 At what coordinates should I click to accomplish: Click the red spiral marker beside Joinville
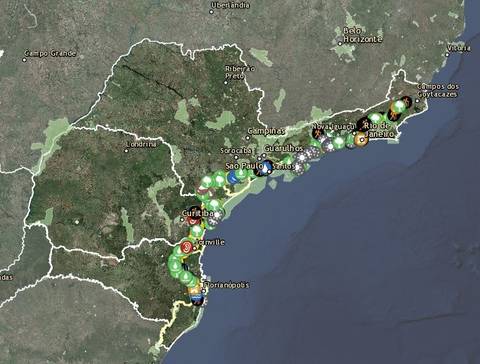tap(186, 247)
